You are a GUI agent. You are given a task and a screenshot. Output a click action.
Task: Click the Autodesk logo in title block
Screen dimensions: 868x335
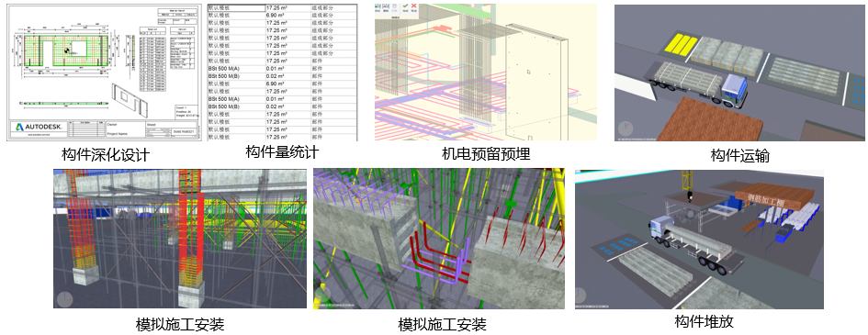click(39, 128)
